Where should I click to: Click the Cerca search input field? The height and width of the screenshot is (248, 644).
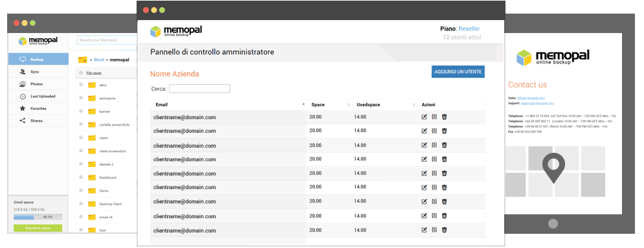pos(199,89)
